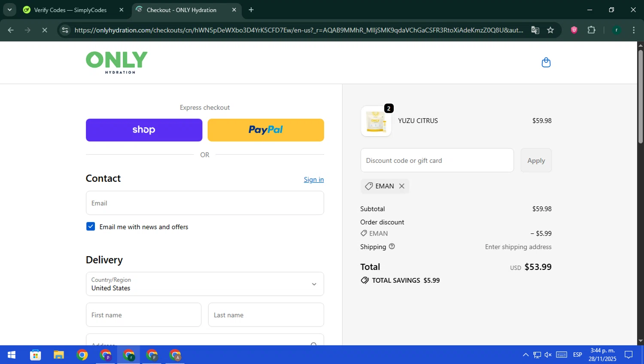The image size is (644, 364).
Task: Open the uBlock extension icon
Action: (x=574, y=30)
